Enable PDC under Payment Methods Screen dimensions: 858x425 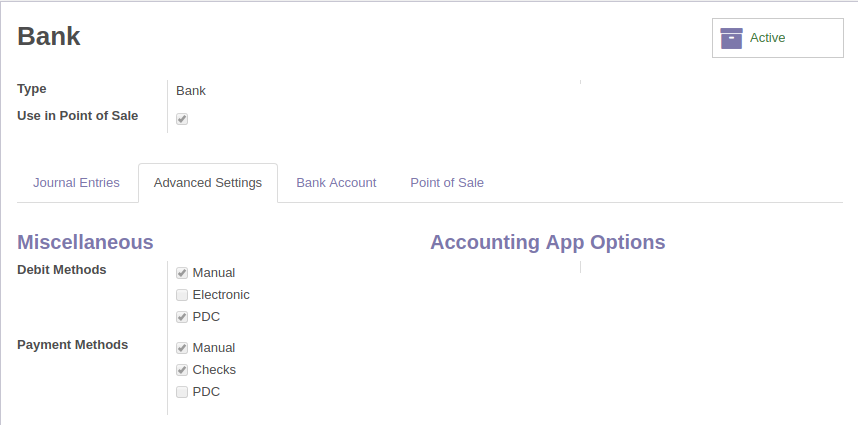[x=182, y=392]
